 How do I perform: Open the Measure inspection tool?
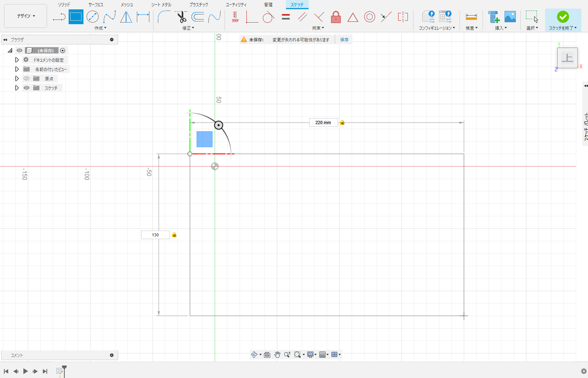(471, 17)
